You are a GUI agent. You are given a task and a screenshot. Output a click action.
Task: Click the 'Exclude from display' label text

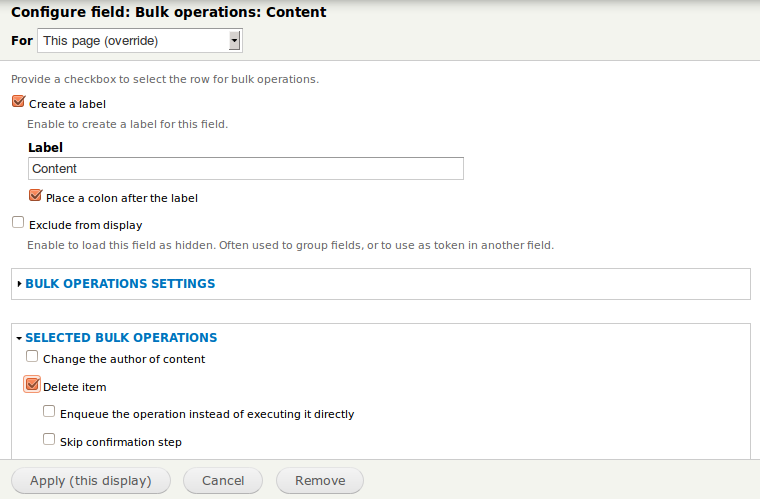(x=86, y=225)
